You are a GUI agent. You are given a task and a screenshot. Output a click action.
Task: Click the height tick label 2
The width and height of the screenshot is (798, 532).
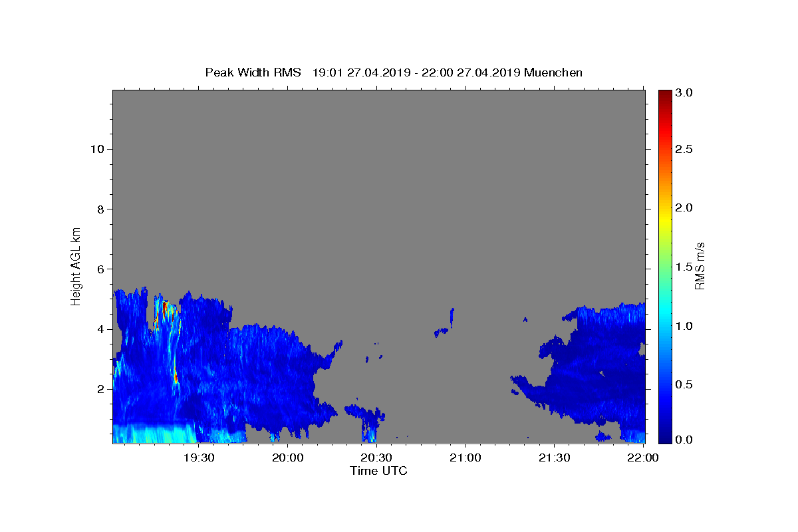(99, 389)
